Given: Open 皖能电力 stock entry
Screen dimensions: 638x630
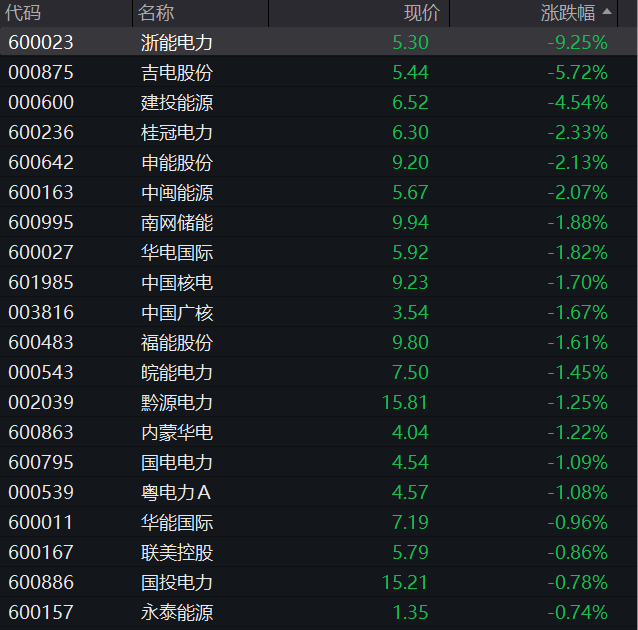Looking at the screenshot, I should 177,372.
